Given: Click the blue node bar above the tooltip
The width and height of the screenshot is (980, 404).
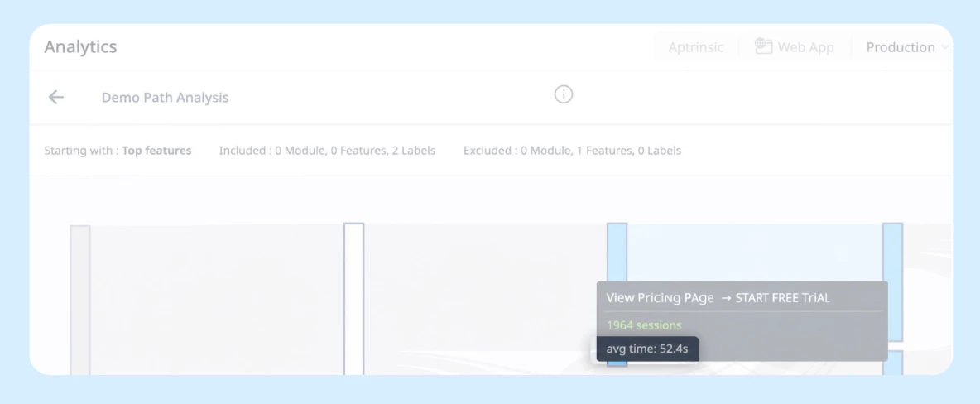Looking at the screenshot, I should point(617,252).
